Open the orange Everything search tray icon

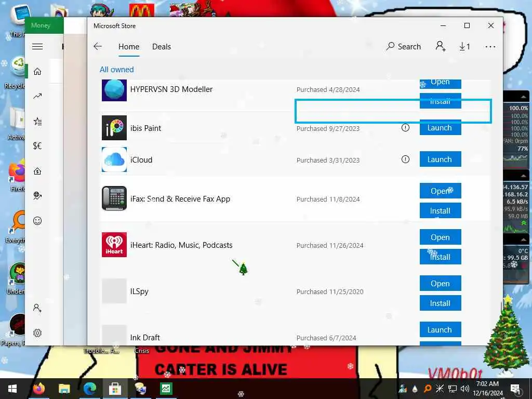[x=428, y=389]
